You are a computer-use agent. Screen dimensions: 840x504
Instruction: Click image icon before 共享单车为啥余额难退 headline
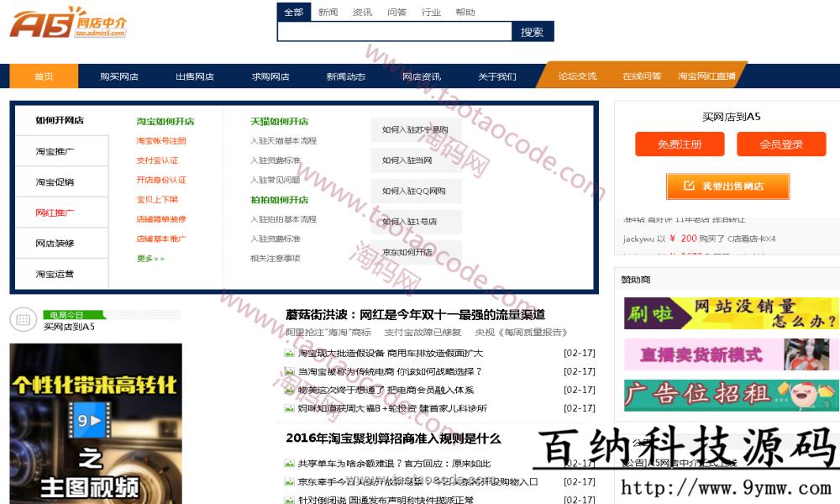[290, 463]
